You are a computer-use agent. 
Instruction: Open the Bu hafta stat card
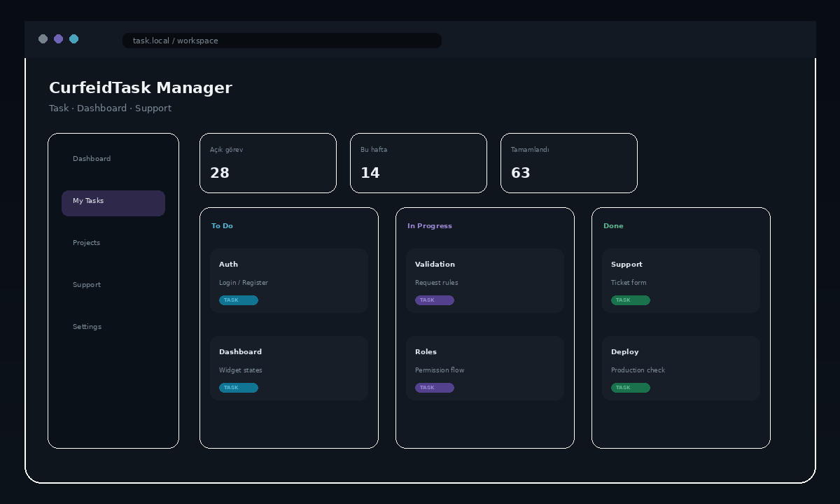(x=419, y=163)
